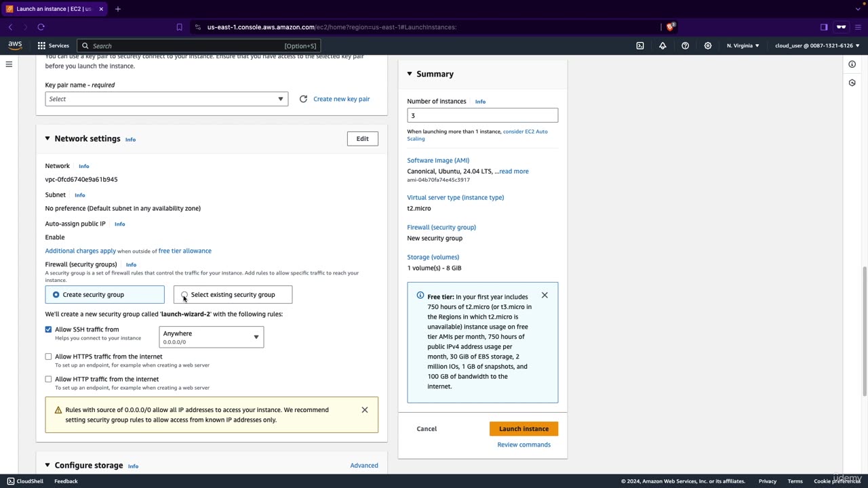The image size is (868, 488).
Task: Open the left navigation hamburger menu
Action: (9, 64)
